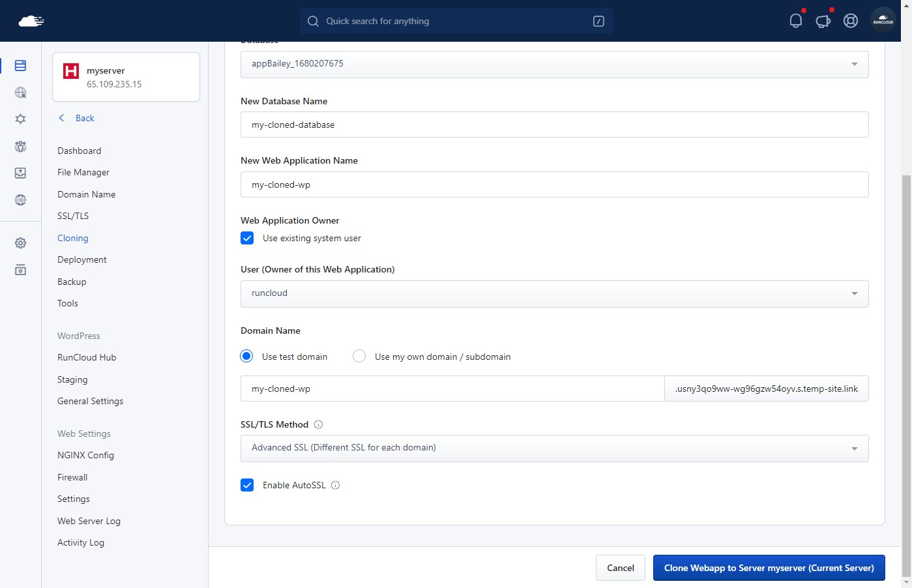Open Domain Name settings
This screenshot has width=912, height=588.
click(x=87, y=194)
